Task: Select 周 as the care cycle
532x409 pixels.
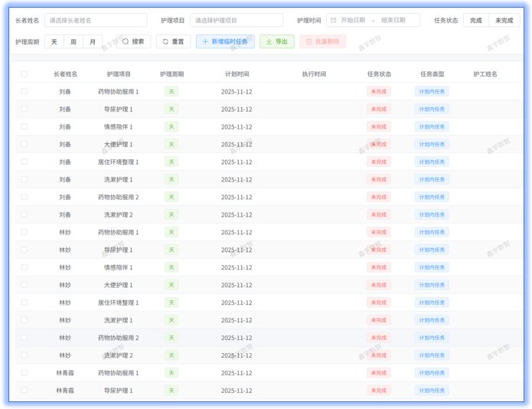Action: pyautogui.click(x=73, y=42)
